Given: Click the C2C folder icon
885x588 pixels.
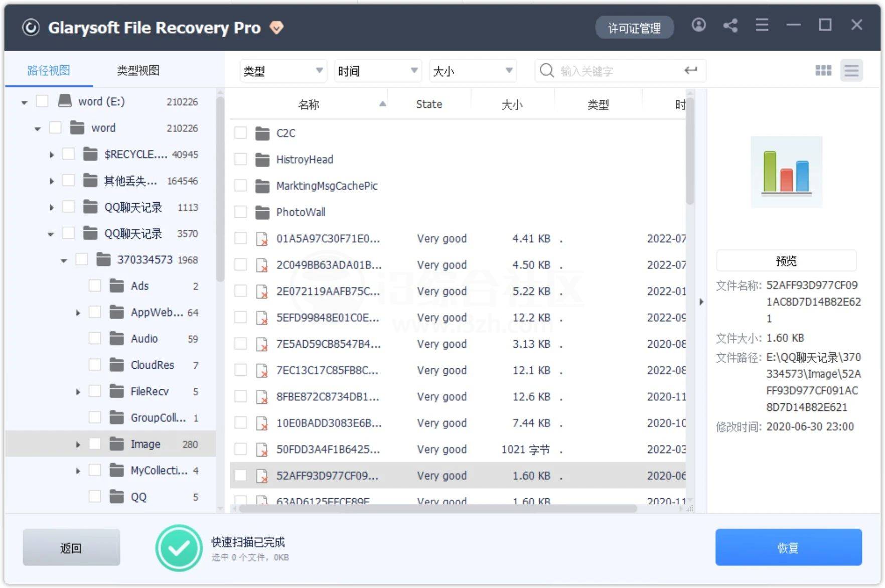Looking at the screenshot, I should 262,133.
